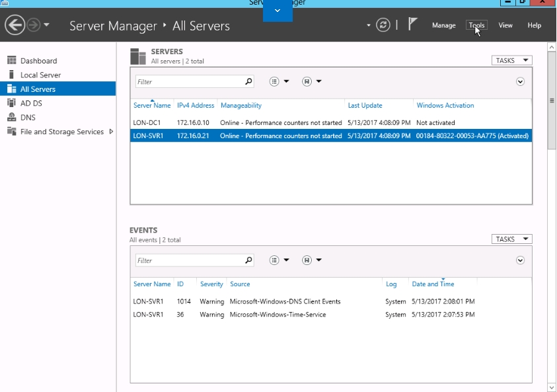557x392 pixels.
Task: Click the All Servers icon
Action: (12, 89)
